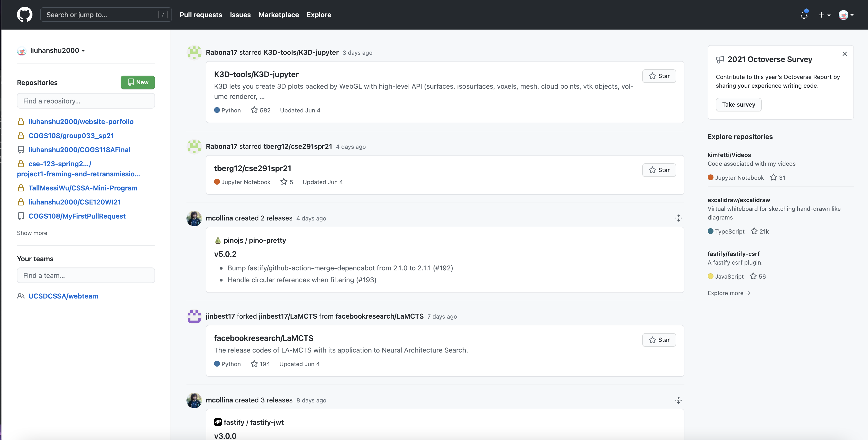Expand the plus create-new dropdown

pyautogui.click(x=824, y=15)
